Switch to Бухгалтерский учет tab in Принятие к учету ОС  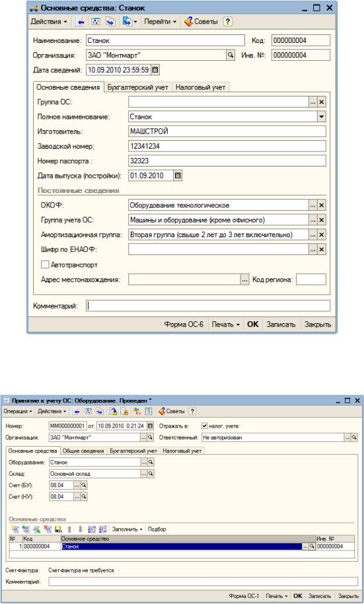tap(133, 451)
